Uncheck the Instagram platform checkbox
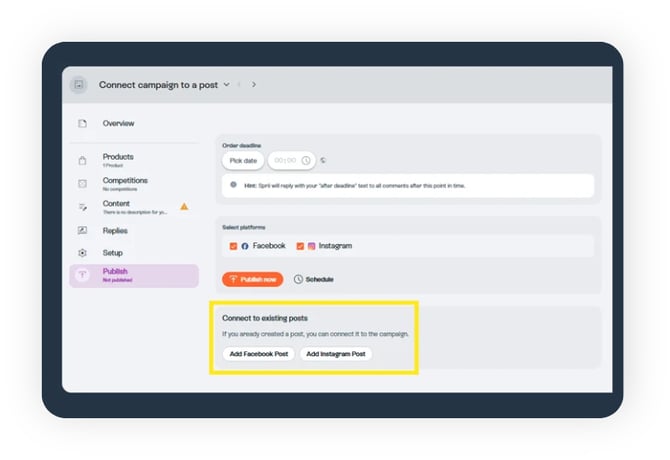 tap(300, 246)
